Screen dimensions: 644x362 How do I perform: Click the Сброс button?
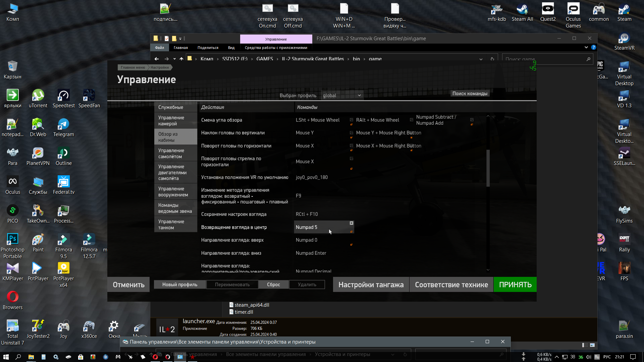tap(274, 285)
